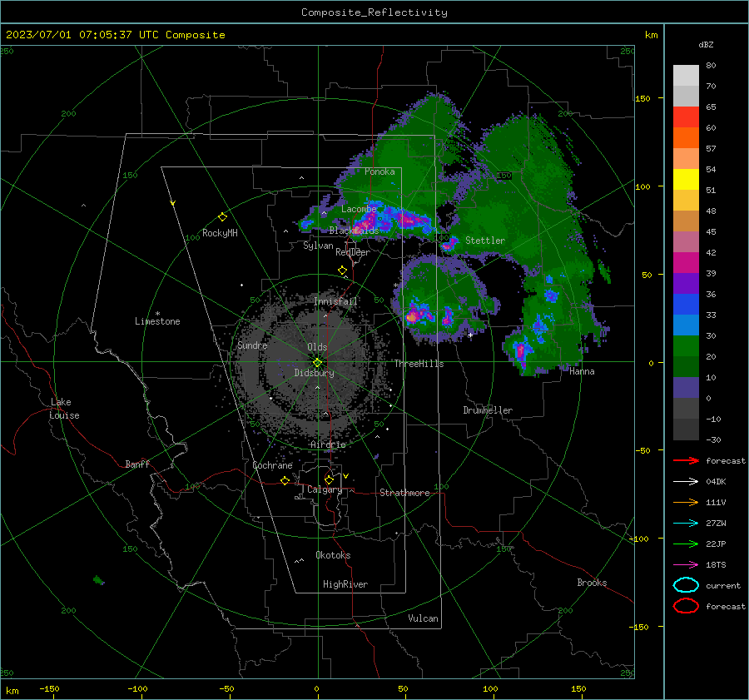The width and height of the screenshot is (749, 700).
Task: Pick the white swatch at top of dBZ scale
Action: [686, 75]
